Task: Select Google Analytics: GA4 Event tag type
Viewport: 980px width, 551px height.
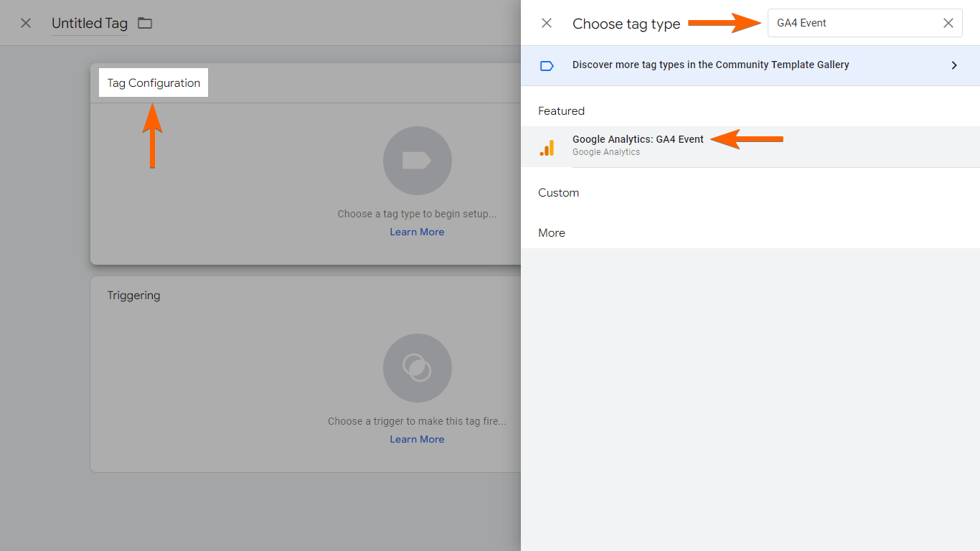Action: pyautogui.click(x=638, y=139)
